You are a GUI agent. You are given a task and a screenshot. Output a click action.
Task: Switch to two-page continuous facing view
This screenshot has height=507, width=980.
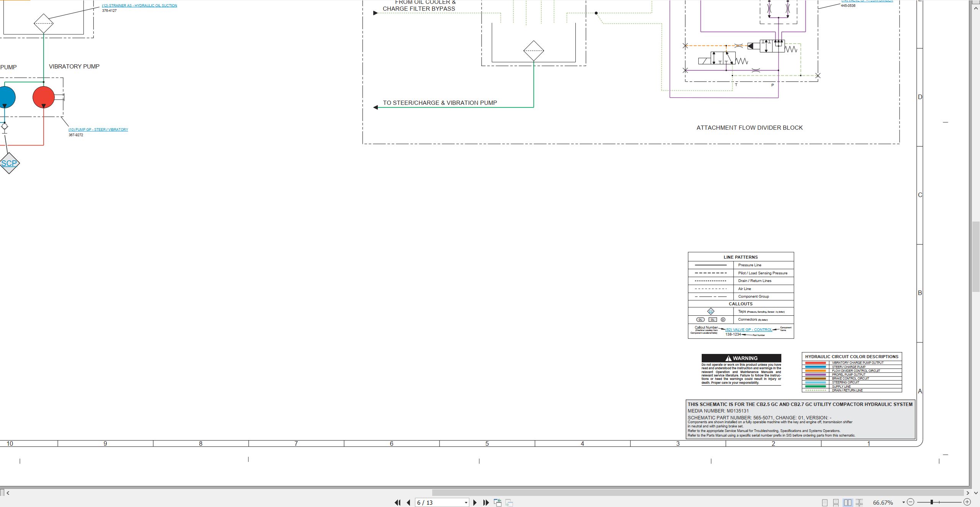pos(859,502)
